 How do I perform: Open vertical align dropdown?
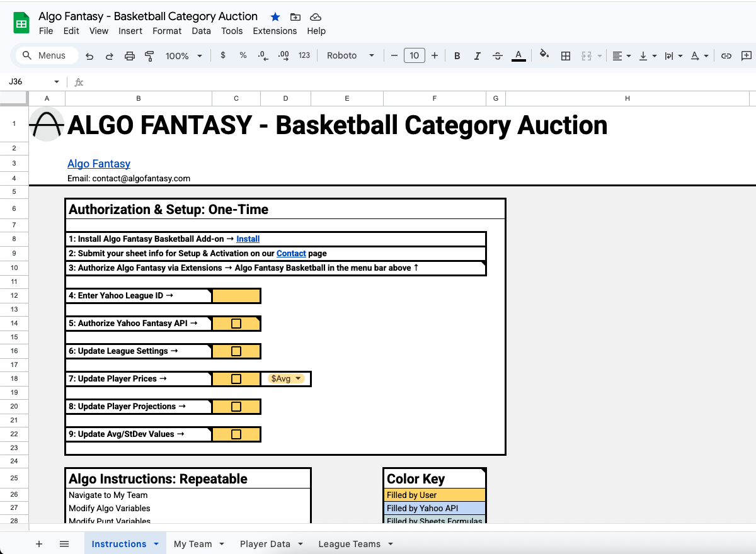pyautogui.click(x=648, y=56)
